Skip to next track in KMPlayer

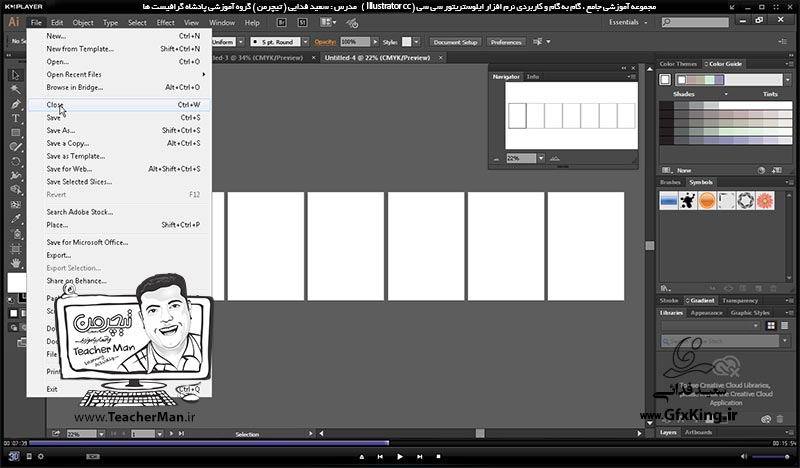[419, 457]
